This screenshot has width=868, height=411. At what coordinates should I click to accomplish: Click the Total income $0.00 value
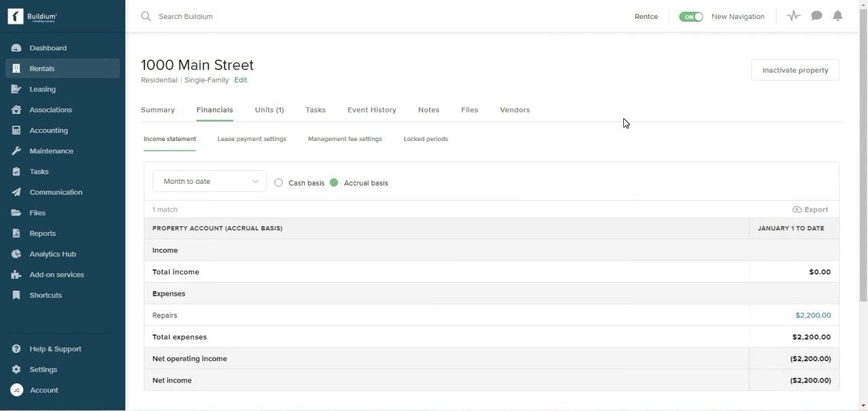point(820,272)
